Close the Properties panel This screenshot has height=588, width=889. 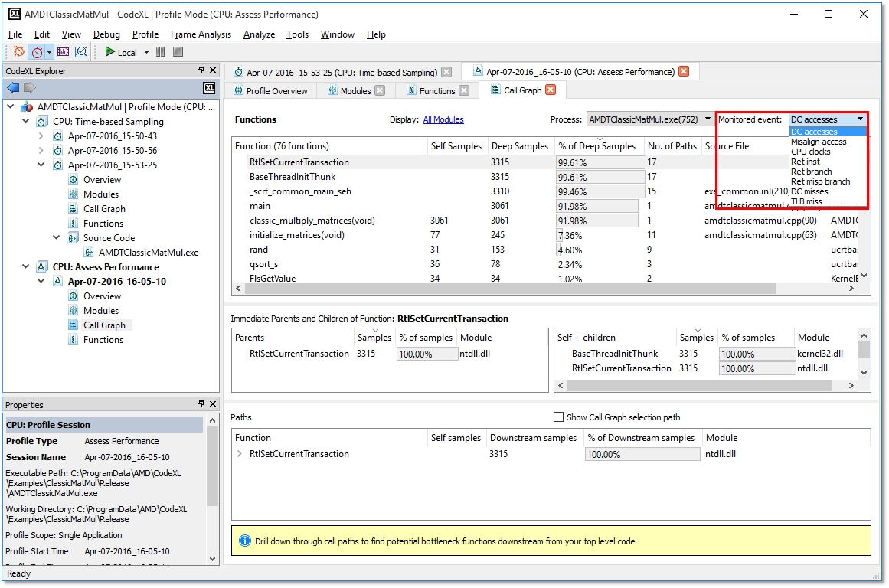click(213, 404)
